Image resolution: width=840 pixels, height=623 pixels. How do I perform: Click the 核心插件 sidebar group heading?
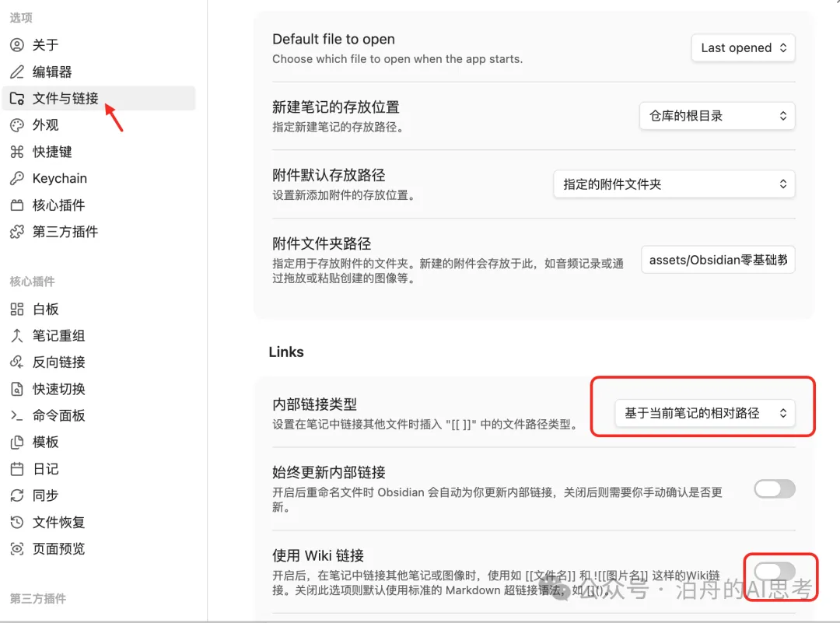(x=32, y=282)
